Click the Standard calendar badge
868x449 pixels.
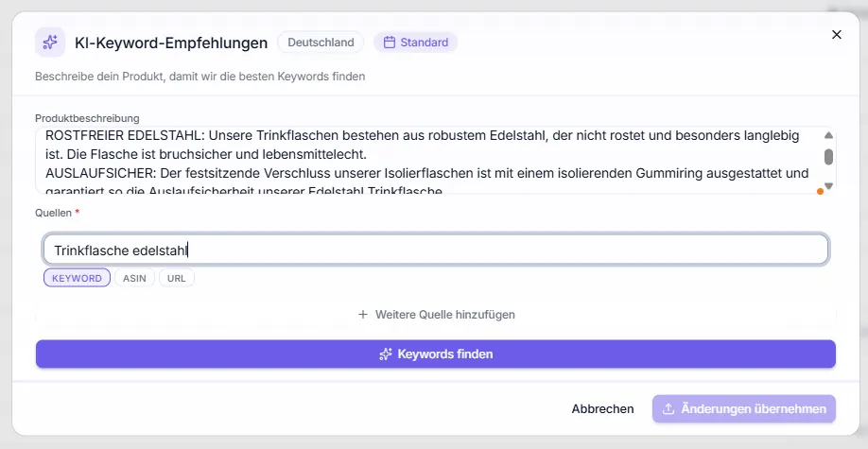pos(416,43)
